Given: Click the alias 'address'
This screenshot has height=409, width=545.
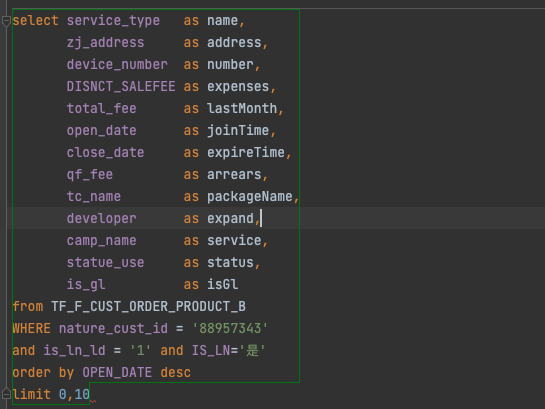Looking at the screenshot, I should [234, 43].
